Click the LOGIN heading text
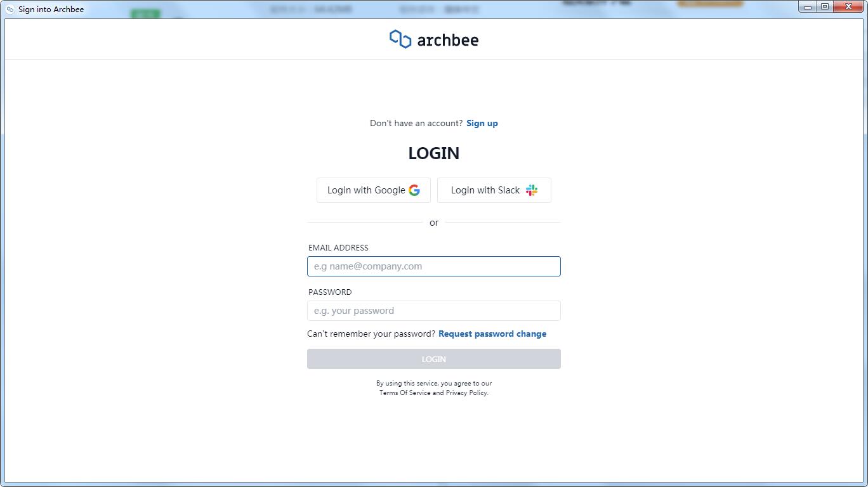Image resolution: width=868 pixels, height=487 pixels. click(x=434, y=153)
